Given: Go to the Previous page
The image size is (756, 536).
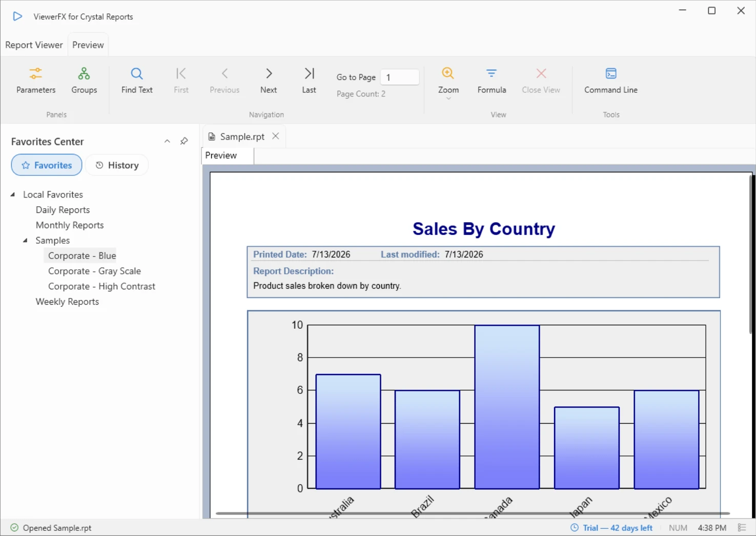Looking at the screenshot, I should (224, 81).
